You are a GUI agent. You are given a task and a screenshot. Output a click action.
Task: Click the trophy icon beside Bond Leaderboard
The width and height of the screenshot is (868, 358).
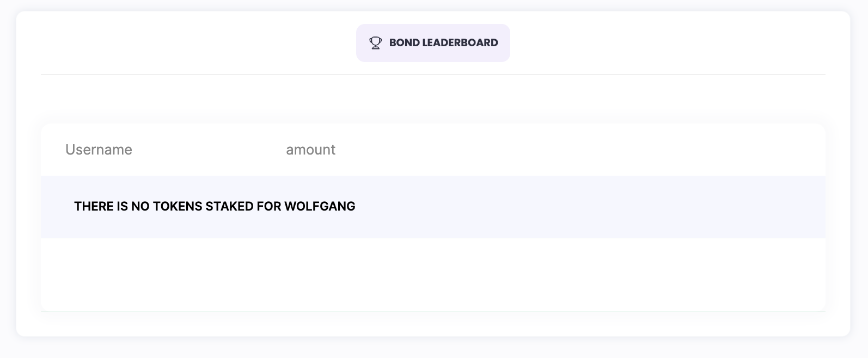(x=375, y=43)
